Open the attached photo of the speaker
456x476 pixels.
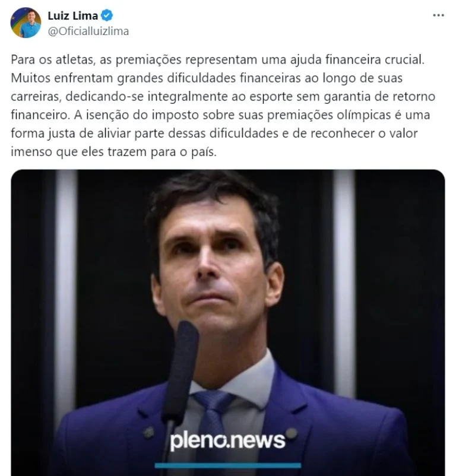click(x=227, y=323)
